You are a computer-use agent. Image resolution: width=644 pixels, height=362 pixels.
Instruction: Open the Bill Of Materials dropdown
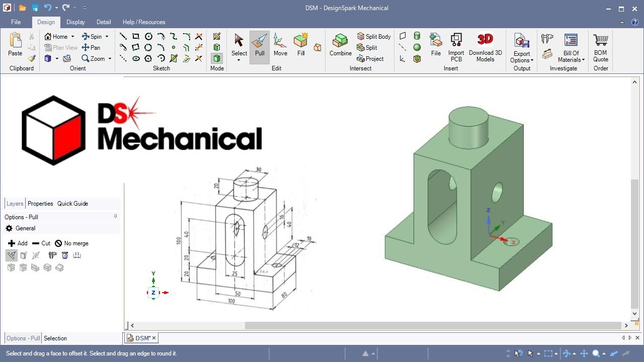click(x=584, y=60)
